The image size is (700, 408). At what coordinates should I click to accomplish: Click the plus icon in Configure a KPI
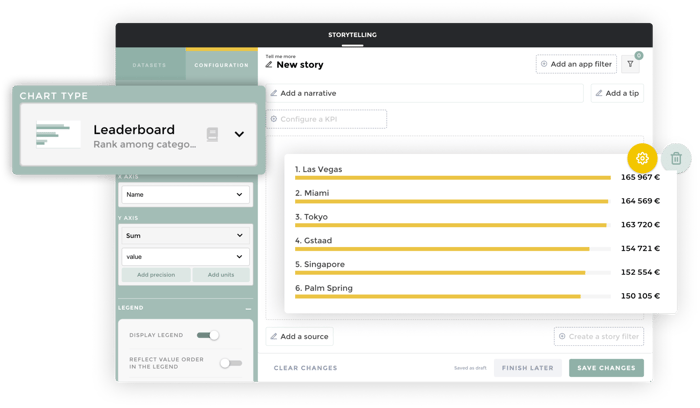(274, 119)
